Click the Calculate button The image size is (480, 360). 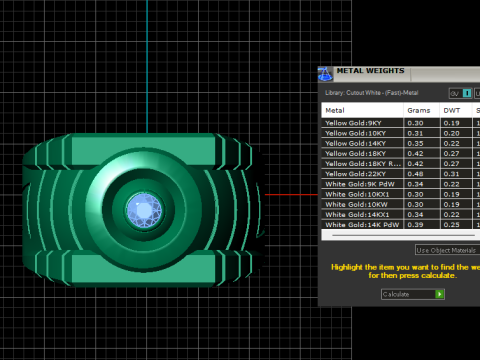(413, 294)
